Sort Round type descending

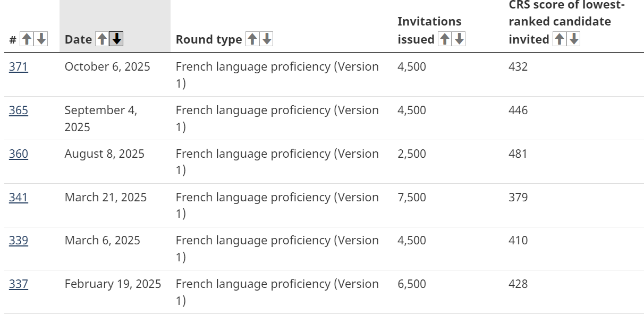tap(267, 39)
